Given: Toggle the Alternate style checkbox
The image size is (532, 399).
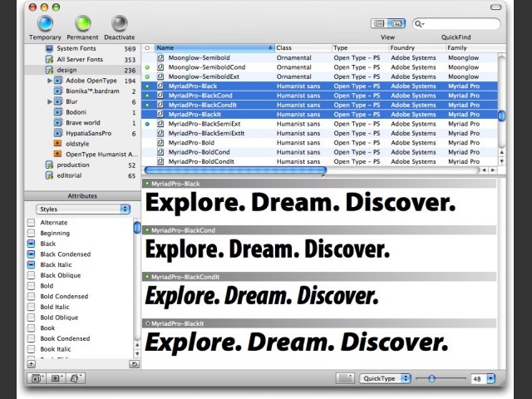Looking at the screenshot, I should [x=32, y=223].
